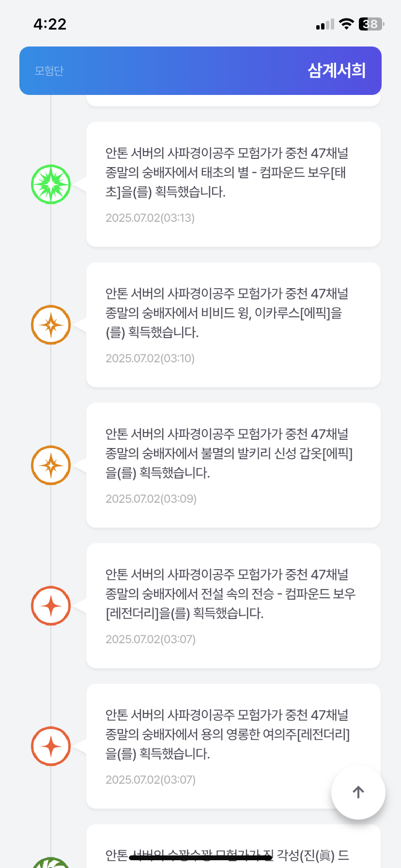Open the 삼계서희 adventure group title
This screenshot has height=868, width=401.
point(337,71)
